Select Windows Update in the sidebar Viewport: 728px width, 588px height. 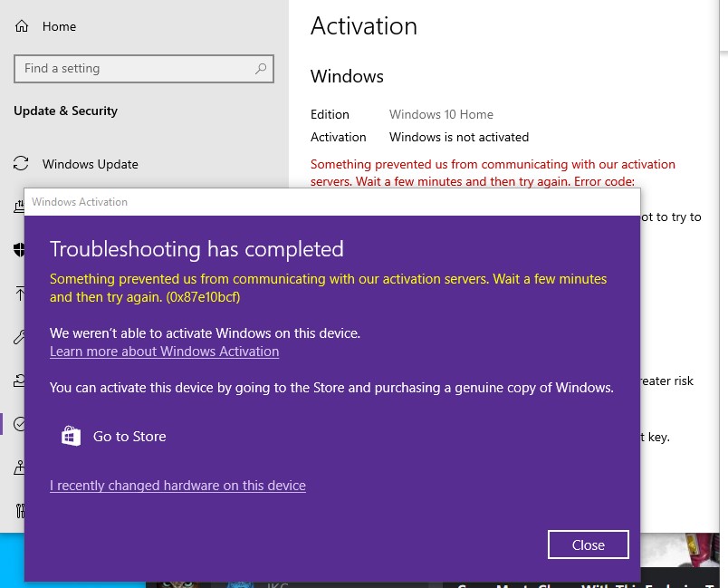pos(91,163)
